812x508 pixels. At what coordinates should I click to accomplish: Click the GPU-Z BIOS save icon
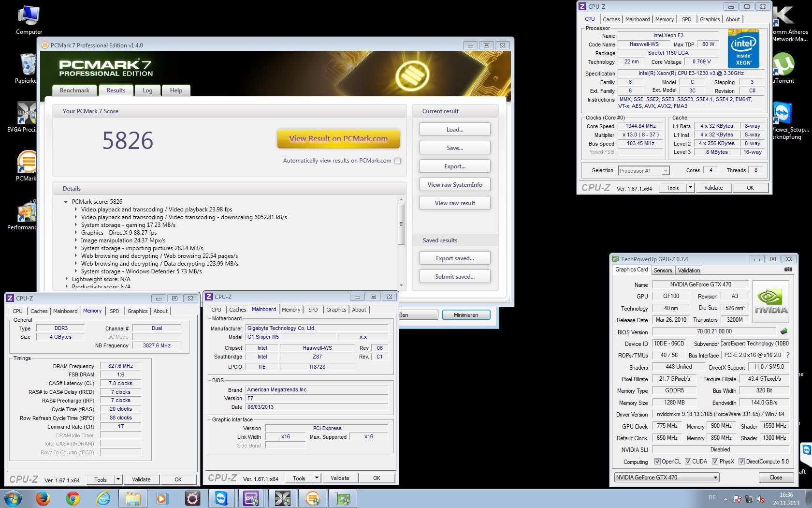click(x=784, y=331)
